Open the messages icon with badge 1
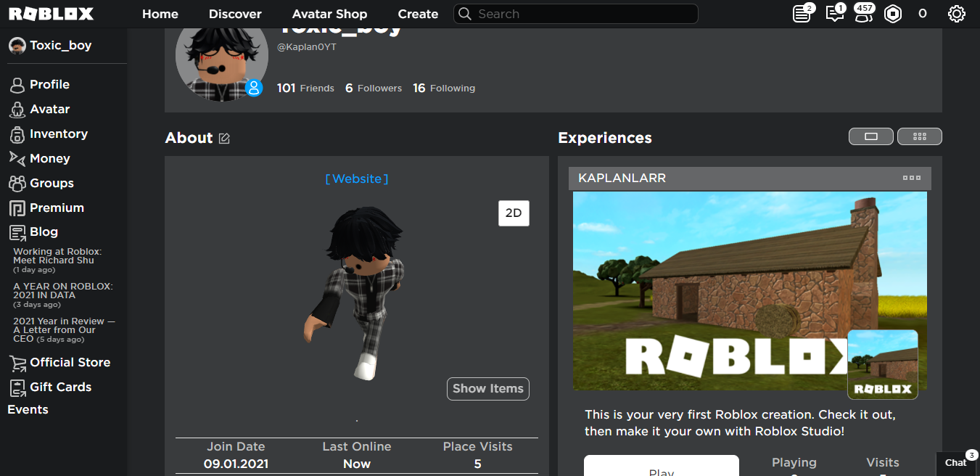The height and width of the screenshot is (476, 980). pyautogui.click(x=834, y=14)
